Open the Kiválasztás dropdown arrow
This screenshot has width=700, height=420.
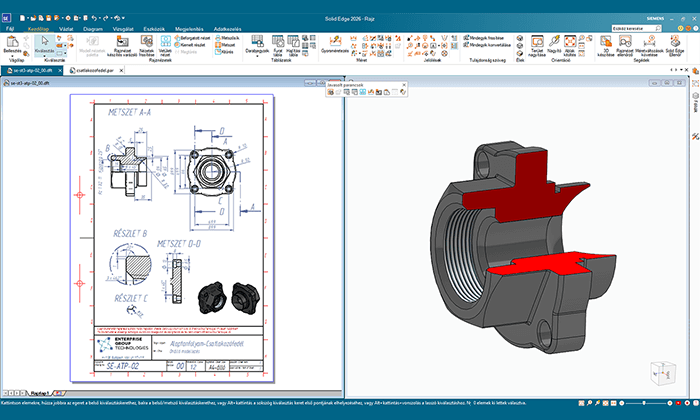45,56
